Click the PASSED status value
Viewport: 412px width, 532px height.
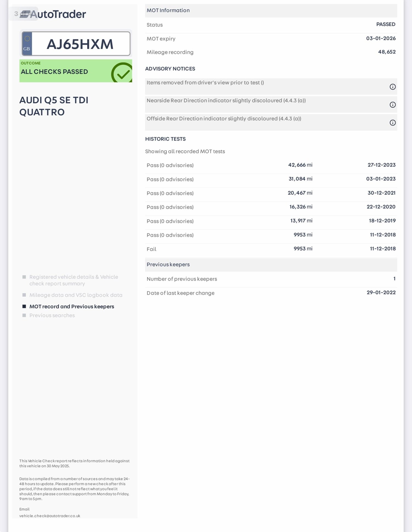pyautogui.click(x=386, y=24)
